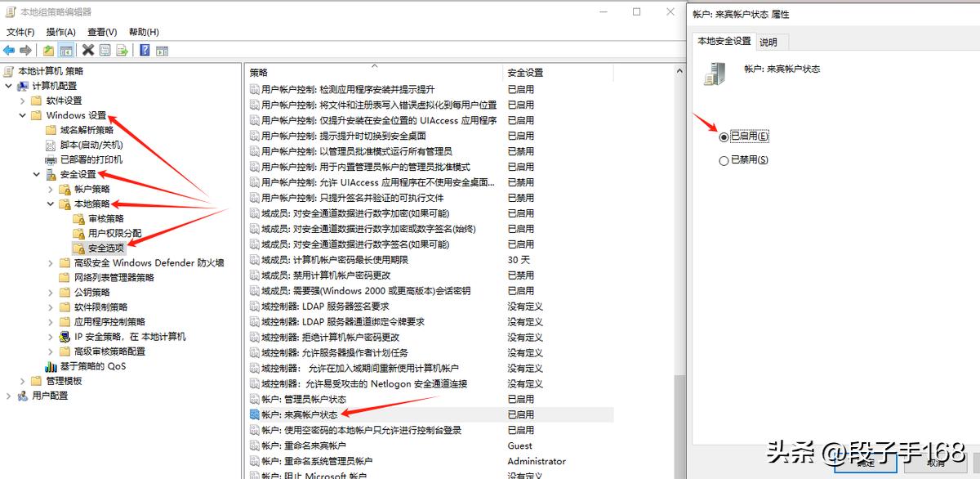980x479 pixels.
Task: Click the back navigation arrow in the toolbar
Action: (9, 50)
